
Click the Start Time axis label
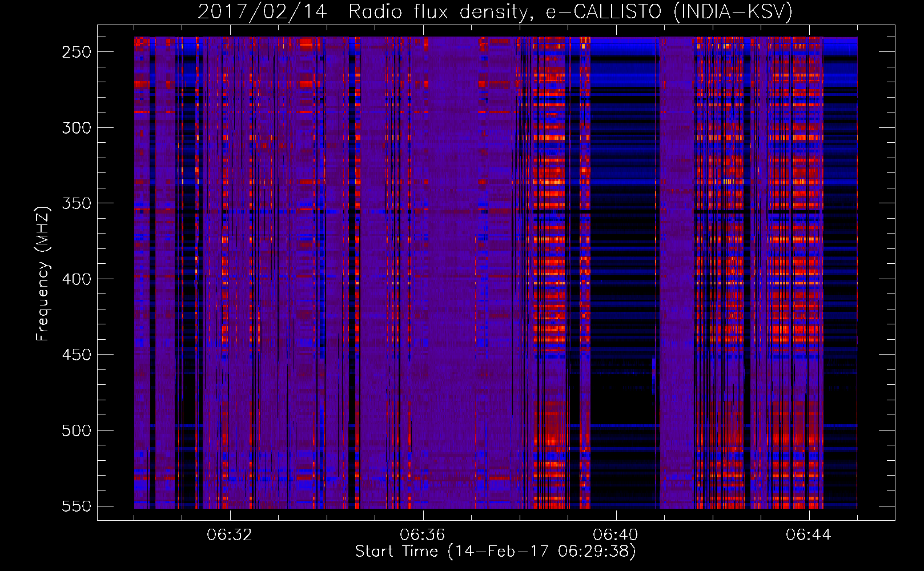click(495, 551)
